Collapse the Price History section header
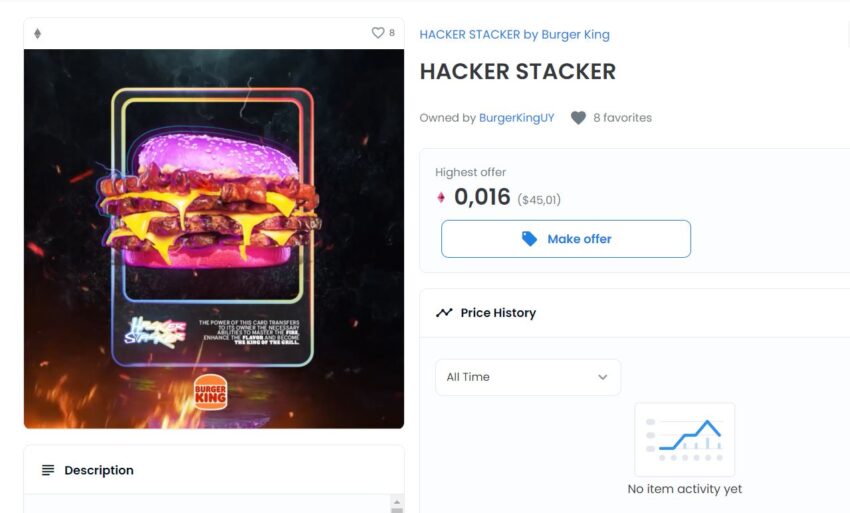 [635, 313]
